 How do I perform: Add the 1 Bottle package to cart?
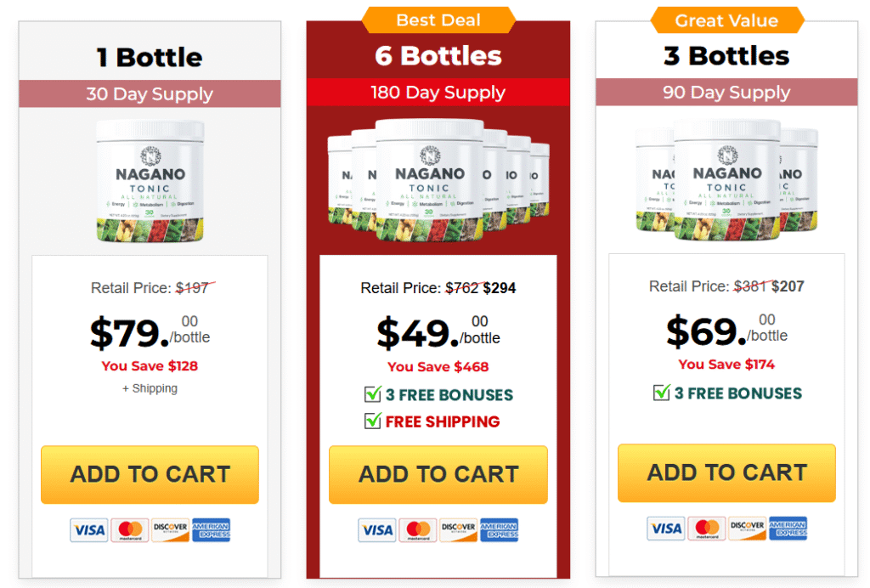click(150, 474)
